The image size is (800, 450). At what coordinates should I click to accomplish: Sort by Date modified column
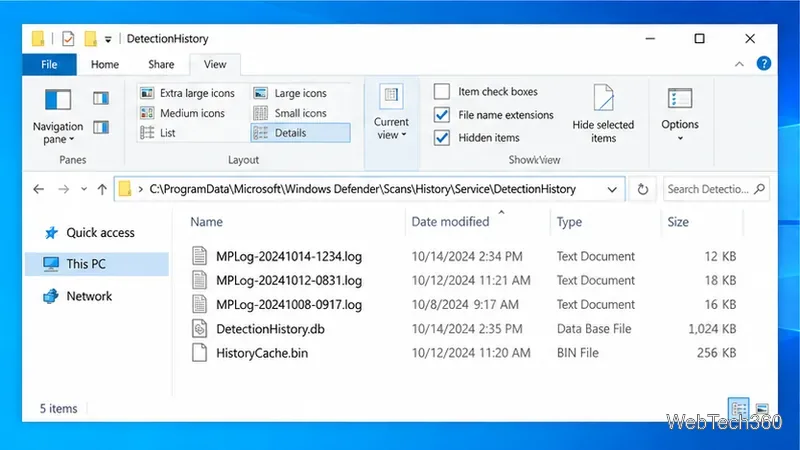click(x=450, y=222)
